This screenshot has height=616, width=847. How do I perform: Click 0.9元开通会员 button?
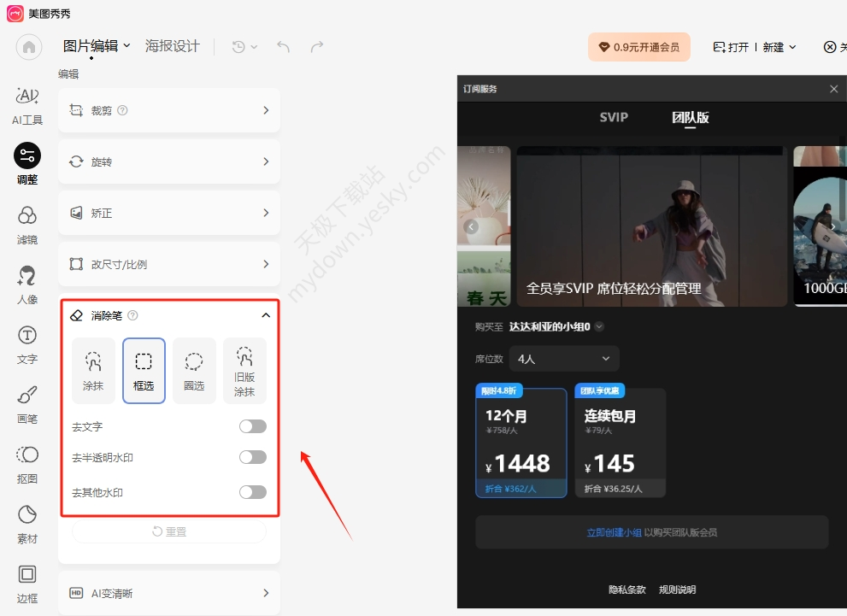tap(639, 47)
